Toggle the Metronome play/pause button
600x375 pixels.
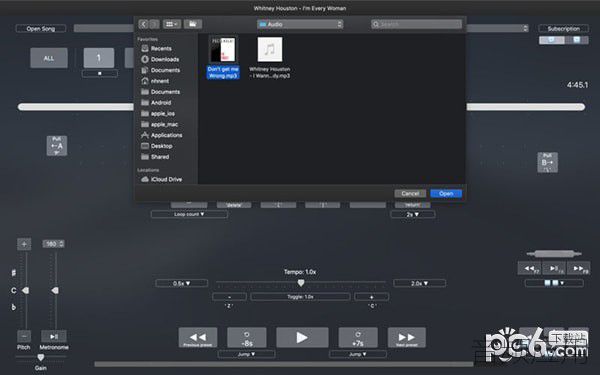point(54,336)
